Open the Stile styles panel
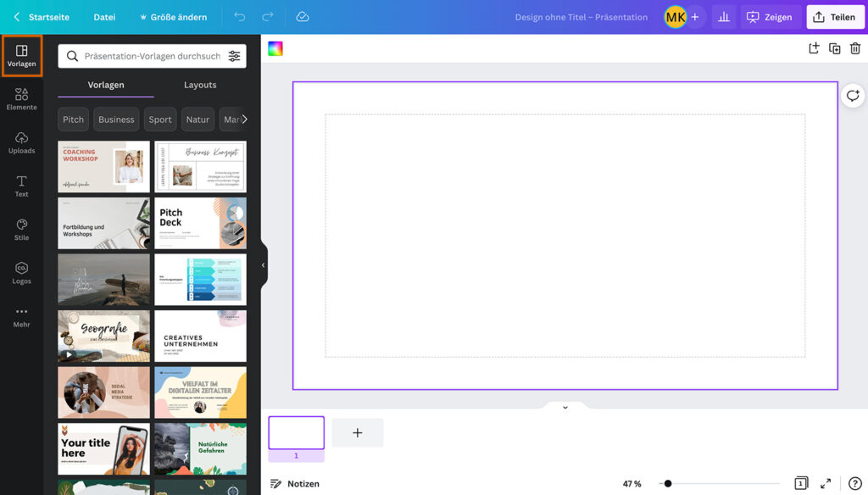The image size is (868, 495). pyautogui.click(x=21, y=230)
